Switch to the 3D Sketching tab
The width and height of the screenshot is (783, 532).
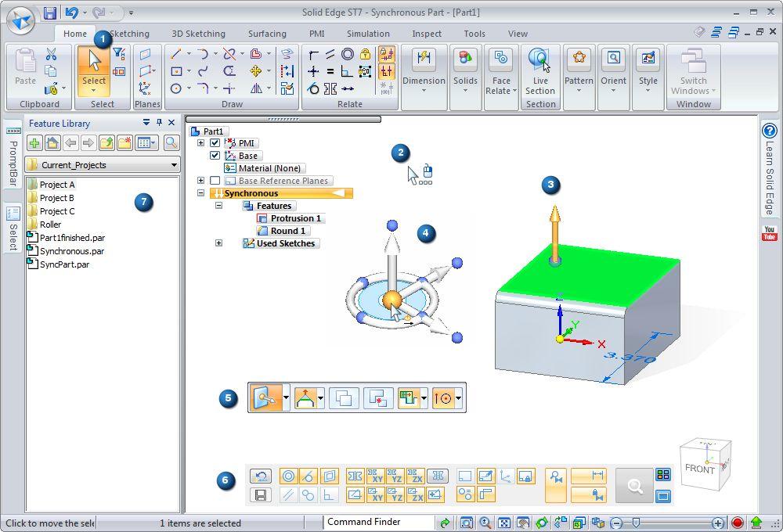pyautogui.click(x=198, y=34)
